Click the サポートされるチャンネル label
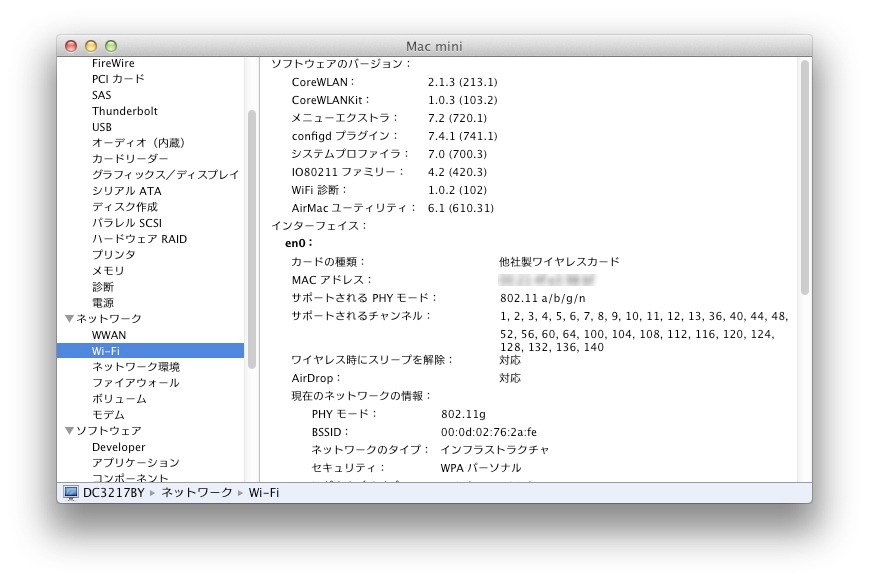The height and width of the screenshot is (582, 869). [x=361, y=316]
